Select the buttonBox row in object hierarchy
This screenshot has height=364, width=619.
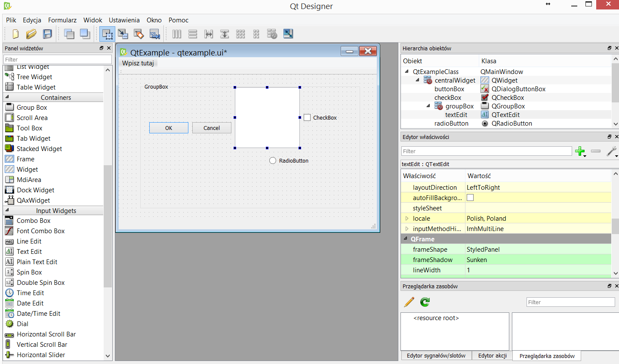tap(506, 89)
